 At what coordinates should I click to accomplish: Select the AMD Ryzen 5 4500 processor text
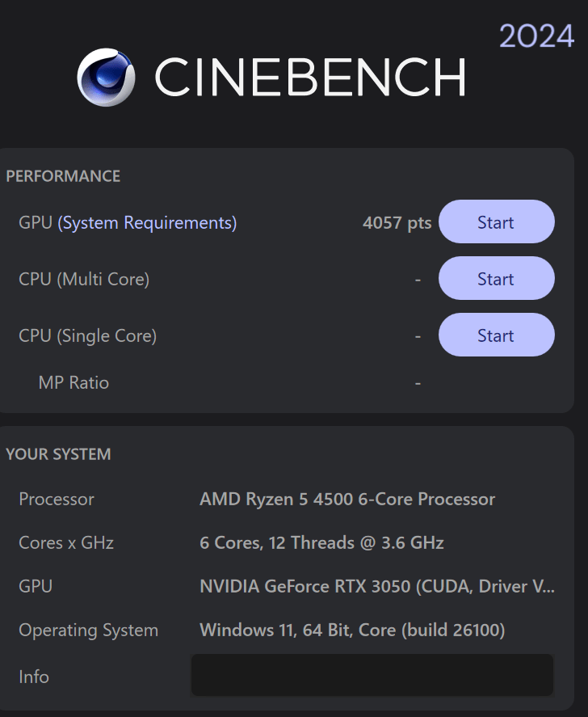347,499
